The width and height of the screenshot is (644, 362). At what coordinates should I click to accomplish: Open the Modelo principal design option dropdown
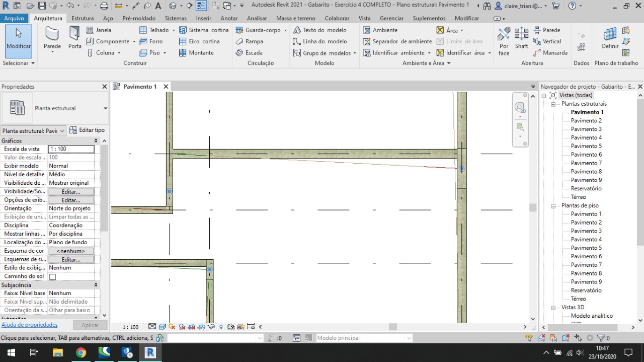[409, 338]
